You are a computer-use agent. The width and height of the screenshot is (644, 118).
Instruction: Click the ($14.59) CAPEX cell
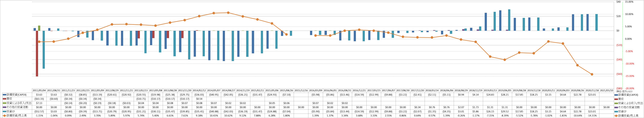359,95
